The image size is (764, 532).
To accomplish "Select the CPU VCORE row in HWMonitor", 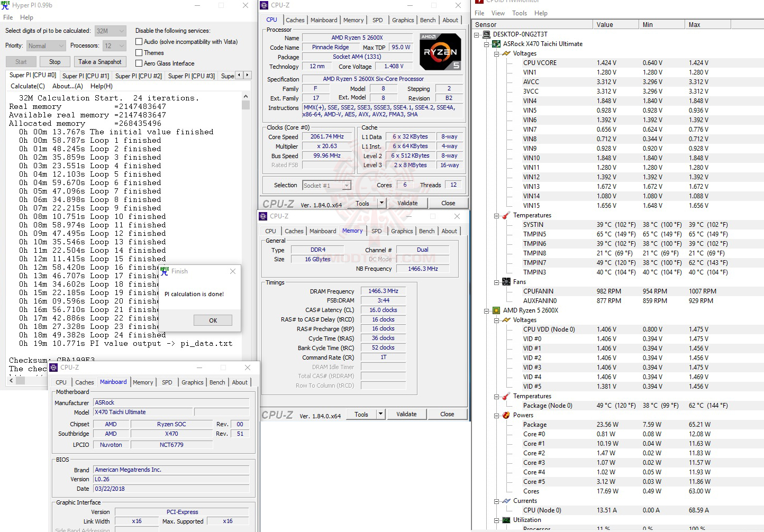I will pyautogui.click(x=617, y=63).
